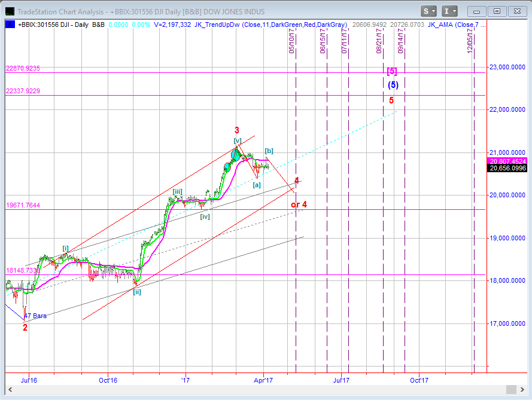Click the magenta 20,807.4524 price tag
The height and width of the screenshot is (400, 532).
click(507, 161)
